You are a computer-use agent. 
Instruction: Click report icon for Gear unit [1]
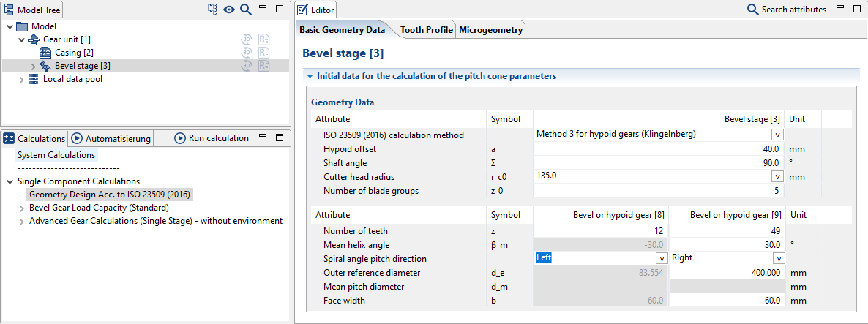pos(263,39)
